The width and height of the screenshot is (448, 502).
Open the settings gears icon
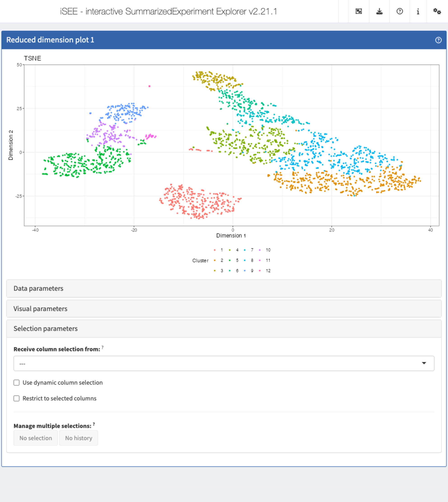[x=437, y=11]
